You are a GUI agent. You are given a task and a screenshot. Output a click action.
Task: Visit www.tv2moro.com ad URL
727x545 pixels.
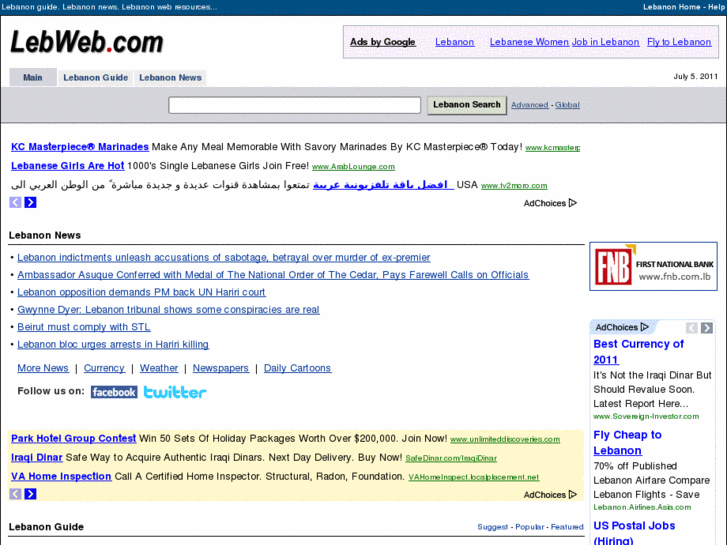click(x=514, y=186)
